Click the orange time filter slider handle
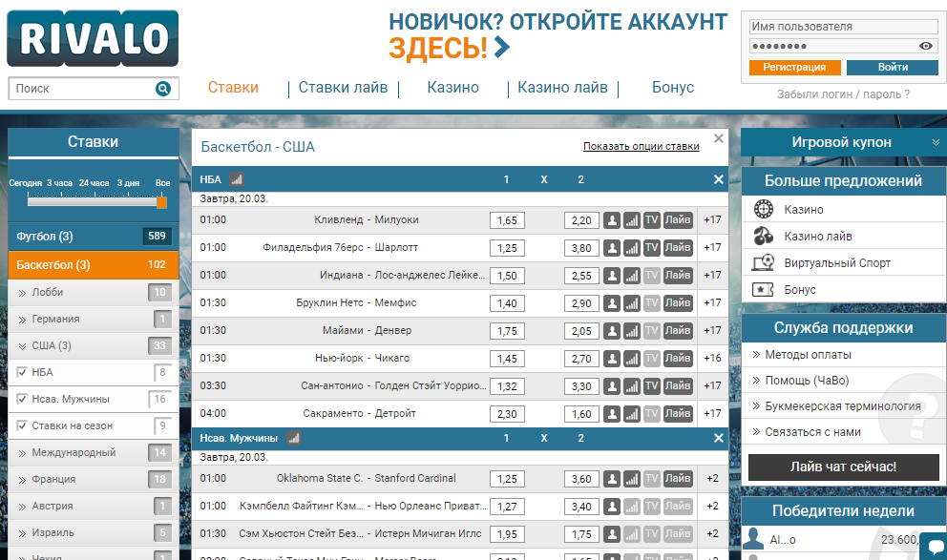The width and height of the screenshot is (947, 560). (161, 203)
